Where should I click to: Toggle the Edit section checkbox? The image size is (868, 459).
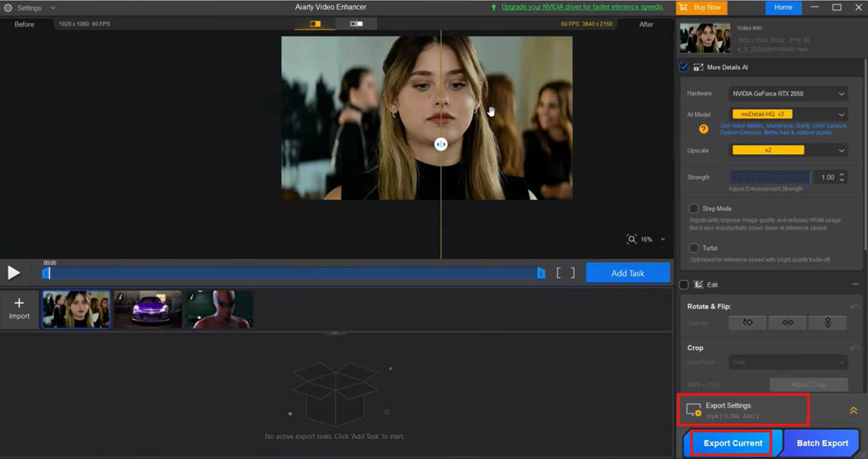click(x=684, y=285)
